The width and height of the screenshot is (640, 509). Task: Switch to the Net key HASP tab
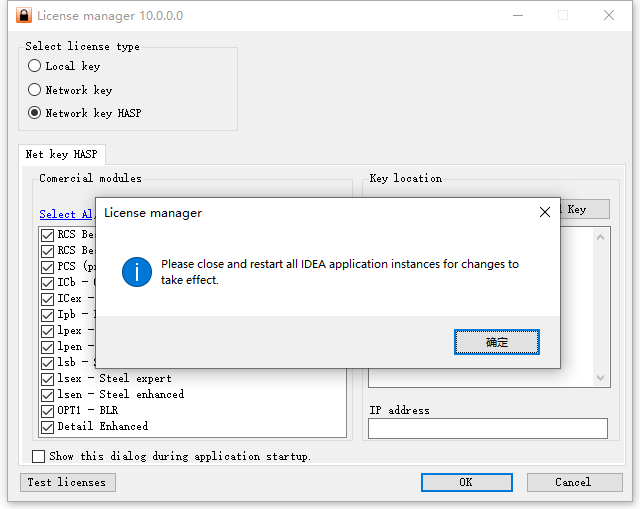tap(62, 154)
